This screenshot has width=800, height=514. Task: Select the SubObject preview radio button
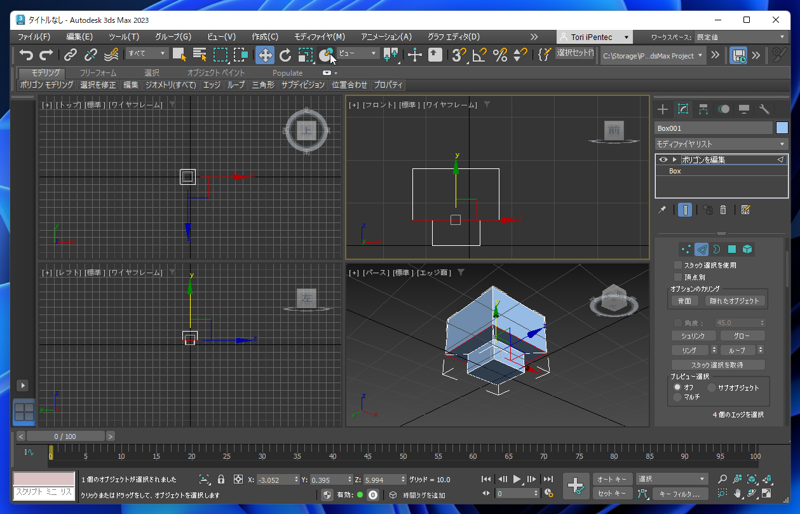tap(711, 387)
